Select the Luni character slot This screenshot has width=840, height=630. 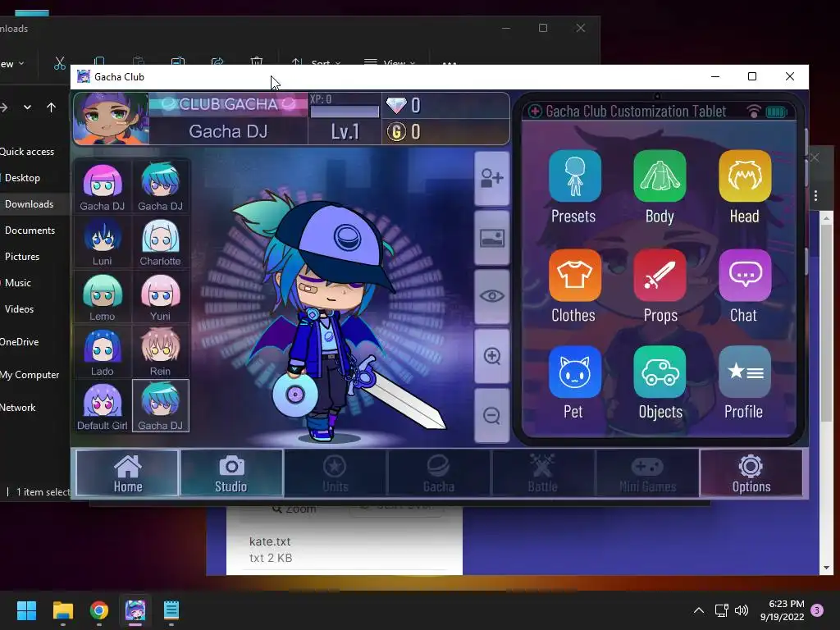point(103,242)
